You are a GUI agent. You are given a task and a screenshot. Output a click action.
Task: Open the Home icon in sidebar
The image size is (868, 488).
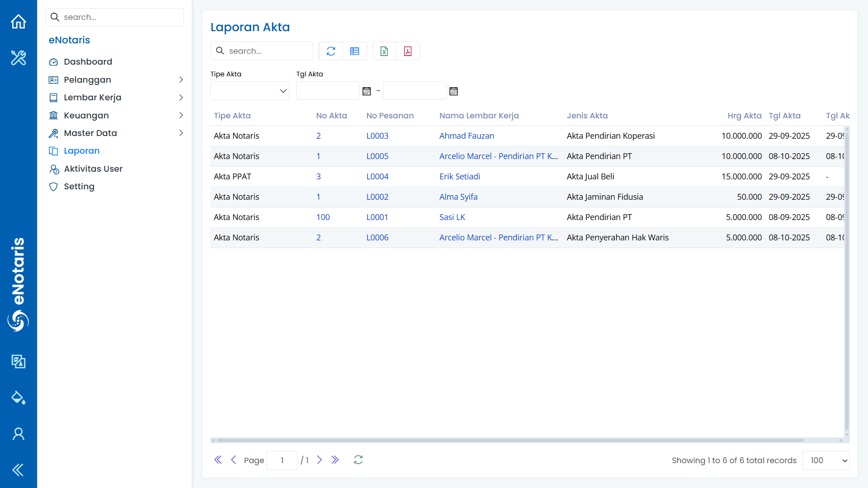coord(19,22)
